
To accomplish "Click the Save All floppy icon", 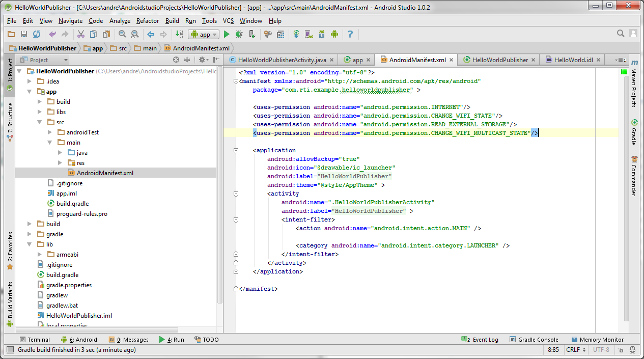I will (x=23, y=34).
